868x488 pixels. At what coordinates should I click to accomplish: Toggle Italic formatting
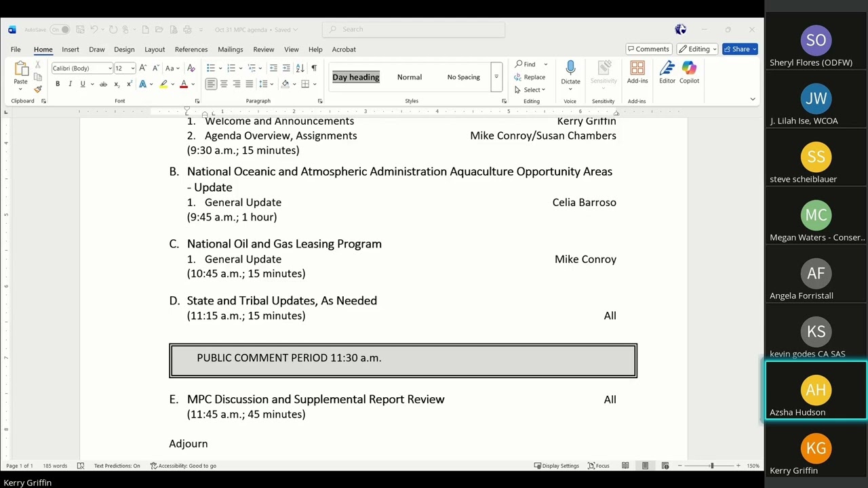click(70, 84)
